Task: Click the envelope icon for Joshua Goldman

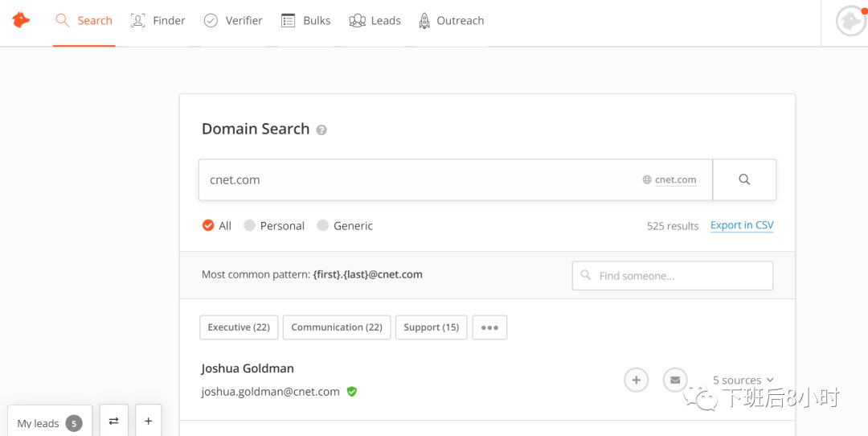Action: point(675,380)
